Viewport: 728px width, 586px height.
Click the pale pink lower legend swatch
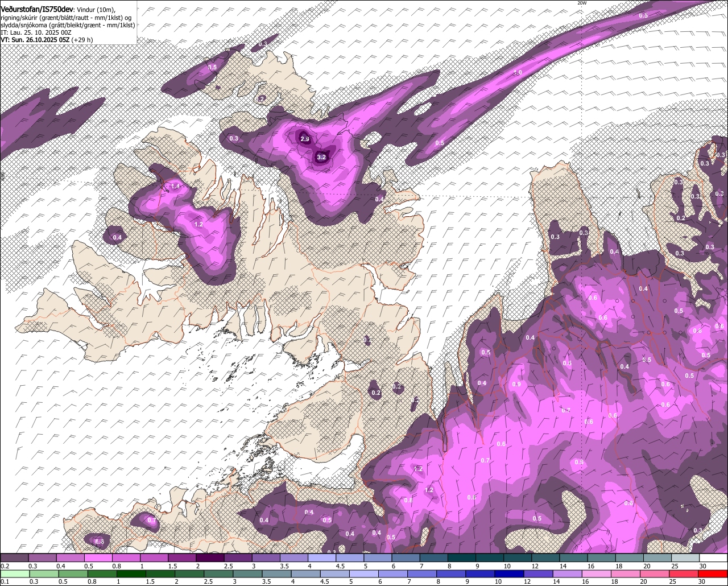click(x=597, y=573)
